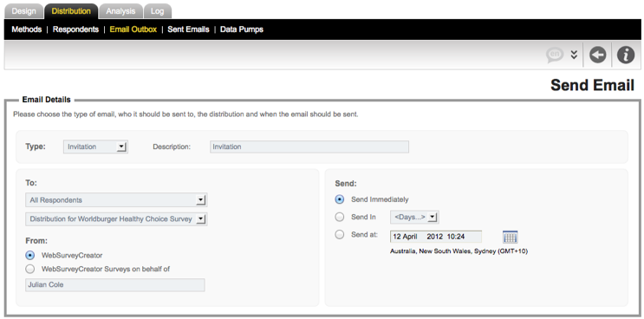
Task: Click the back arrow icon
Action: pos(597,55)
